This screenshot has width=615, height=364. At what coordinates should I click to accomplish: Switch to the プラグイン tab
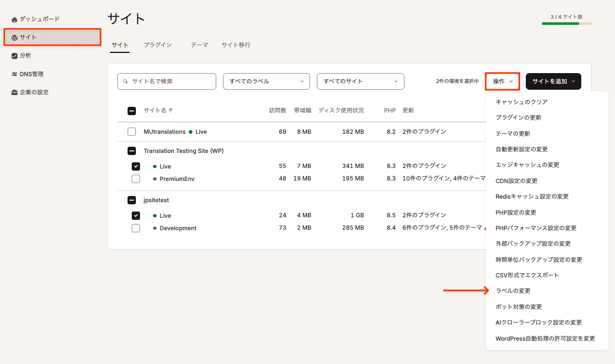[158, 45]
